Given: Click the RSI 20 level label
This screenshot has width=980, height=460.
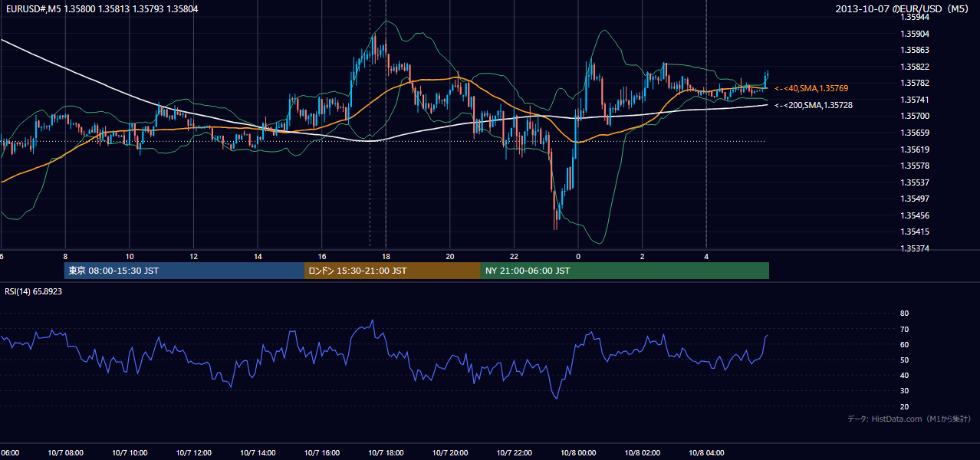Looking at the screenshot, I should click(904, 406).
